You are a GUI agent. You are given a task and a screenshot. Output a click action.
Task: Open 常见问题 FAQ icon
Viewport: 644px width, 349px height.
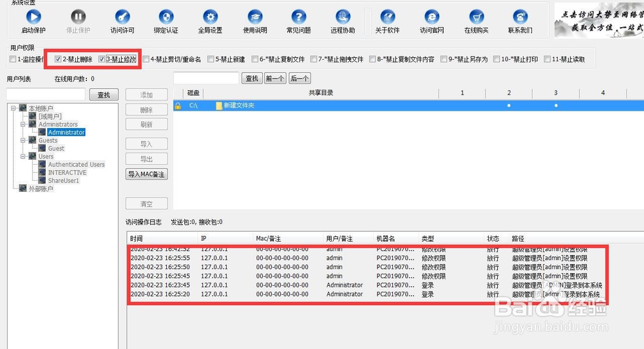[x=299, y=17]
